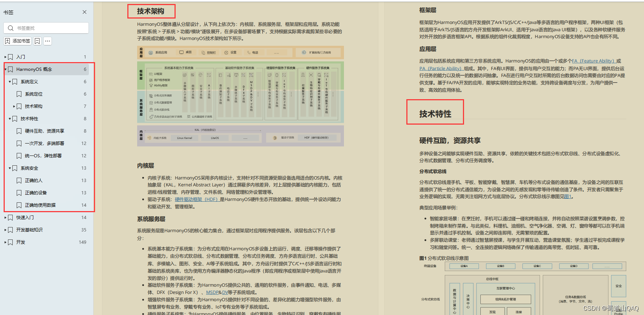Follow the 图1 figure reference link

[568, 197]
